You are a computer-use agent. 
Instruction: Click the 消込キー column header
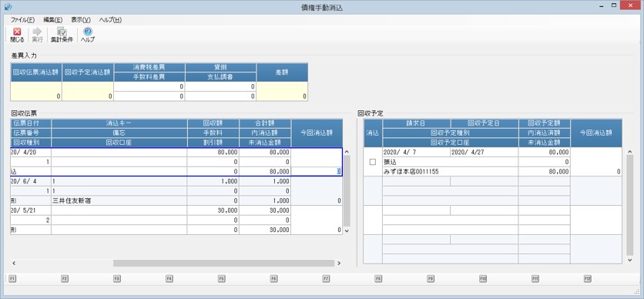tap(119, 123)
